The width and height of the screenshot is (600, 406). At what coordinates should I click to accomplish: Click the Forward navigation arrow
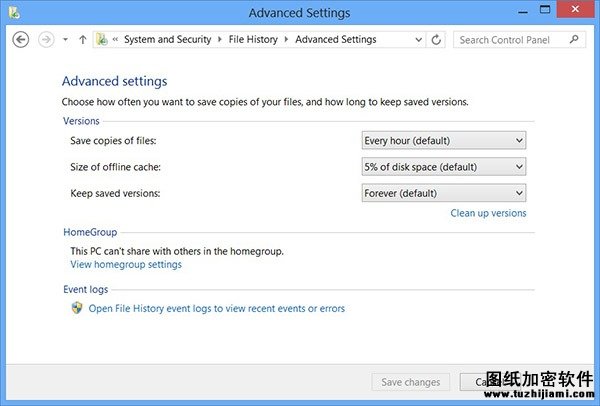46,39
